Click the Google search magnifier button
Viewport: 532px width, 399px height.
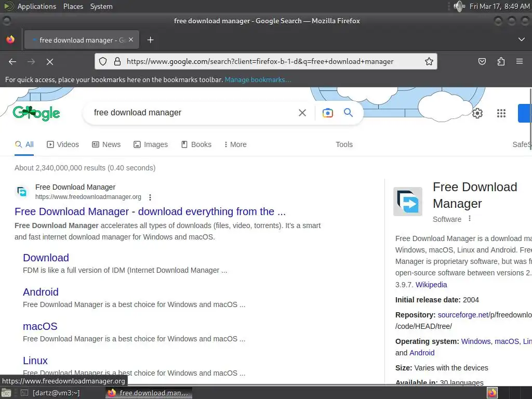[349, 113]
